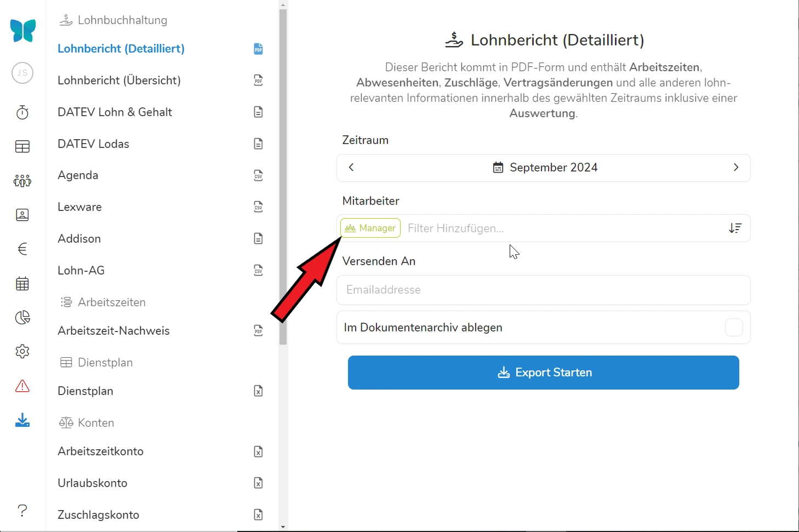Select Lohnbericht (Übersicht) report
This screenshot has width=799, height=532.
coord(119,81)
